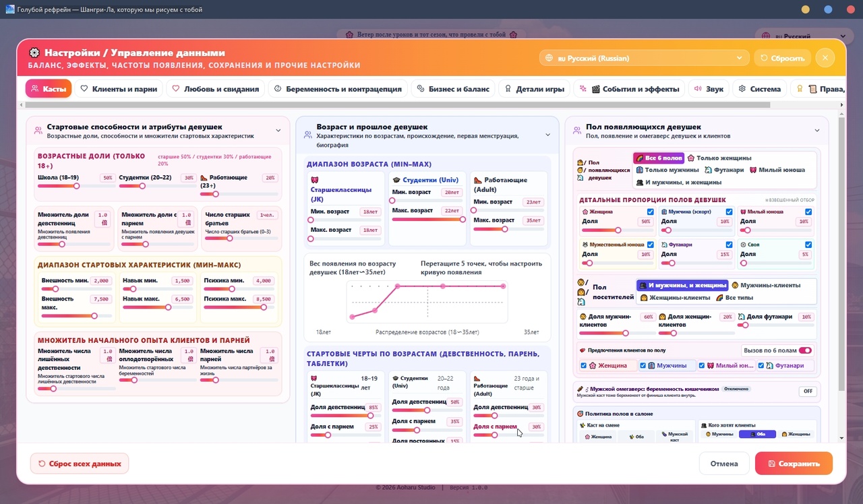Switch off Вызов по 6 полам toggle
Screen dimensions: 863x504
805,350
